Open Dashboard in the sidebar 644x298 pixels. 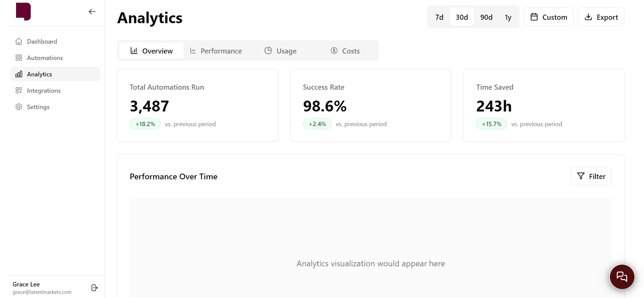tap(55, 41)
